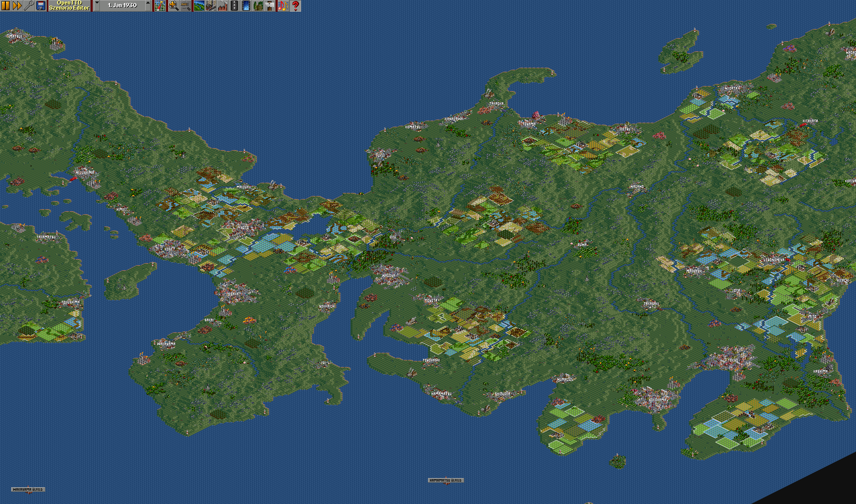
Task: Toggle fast forward mode
Action: tap(17, 6)
